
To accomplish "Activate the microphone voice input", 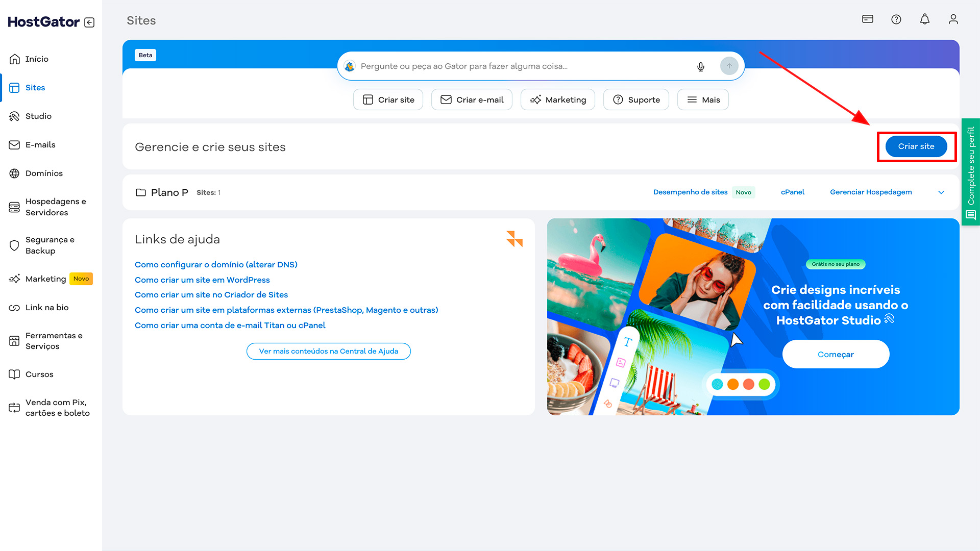I will coord(701,66).
